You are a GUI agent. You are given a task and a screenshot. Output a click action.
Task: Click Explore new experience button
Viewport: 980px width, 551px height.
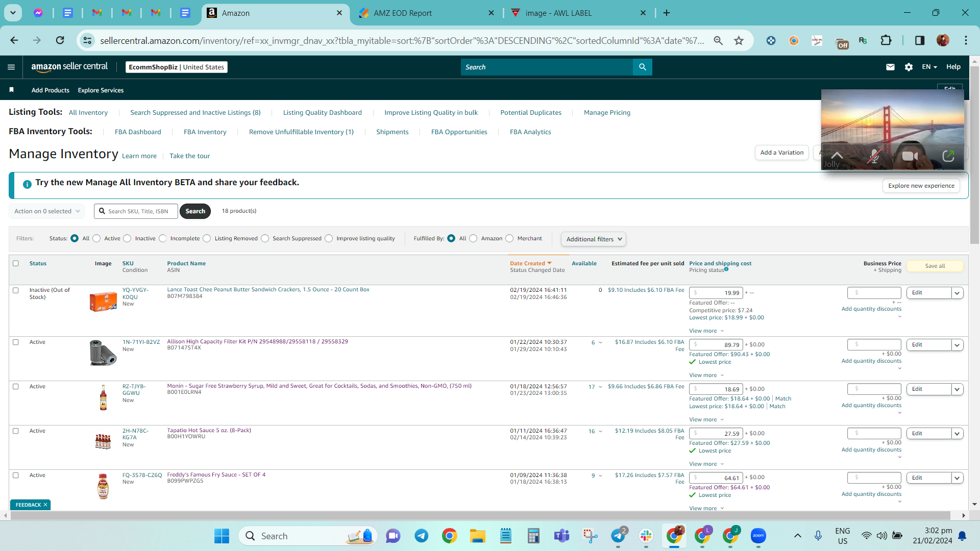pyautogui.click(x=921, y=186)
